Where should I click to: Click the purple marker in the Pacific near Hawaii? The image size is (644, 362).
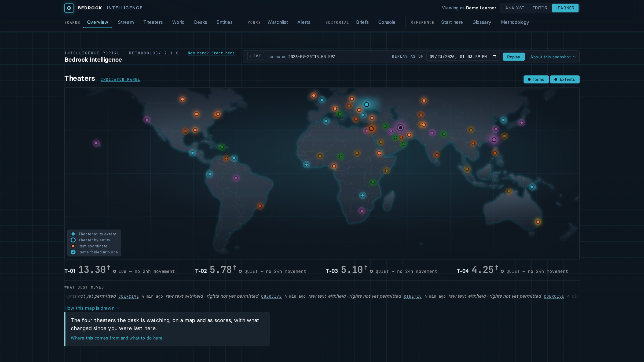pos(96,143)
